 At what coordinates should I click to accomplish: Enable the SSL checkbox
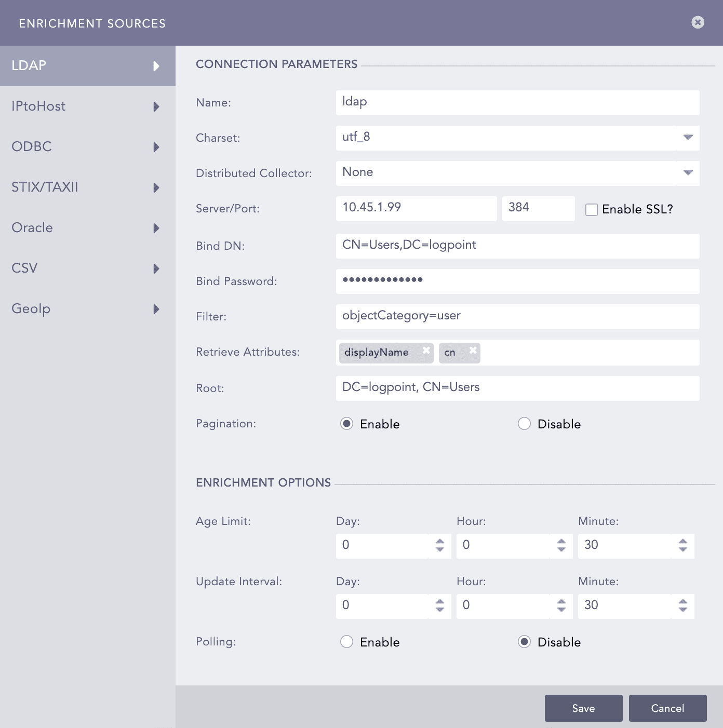tap(591, 210)
